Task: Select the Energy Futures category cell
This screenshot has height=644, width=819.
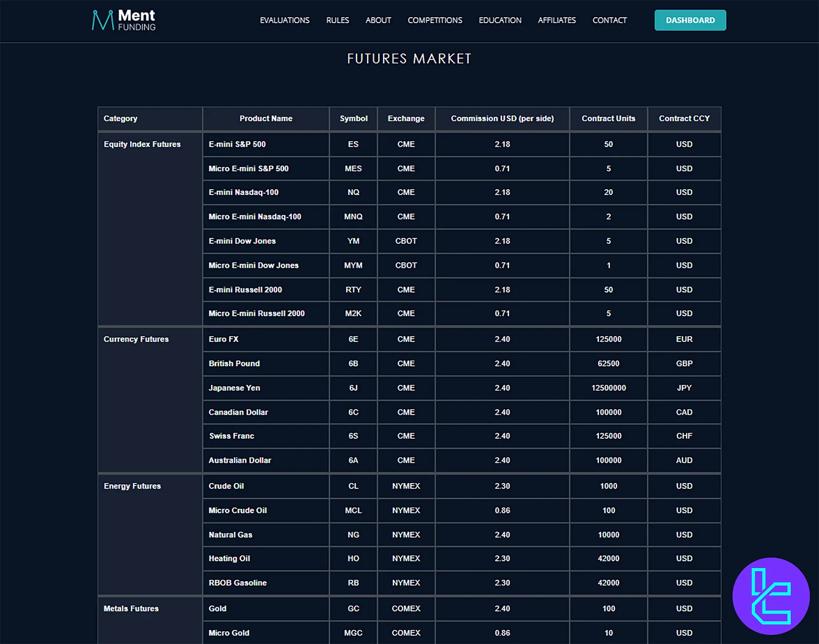Action: pos(150,534)
